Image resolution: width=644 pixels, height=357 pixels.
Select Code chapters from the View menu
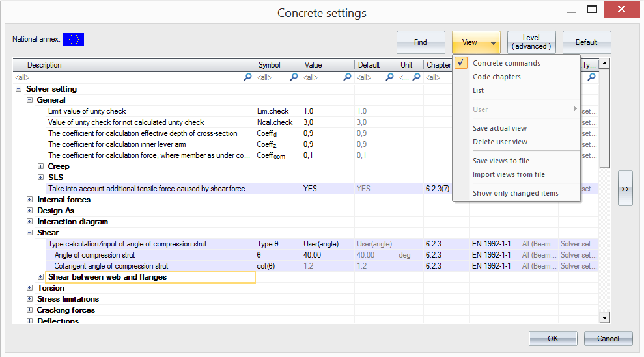(496, 77)
